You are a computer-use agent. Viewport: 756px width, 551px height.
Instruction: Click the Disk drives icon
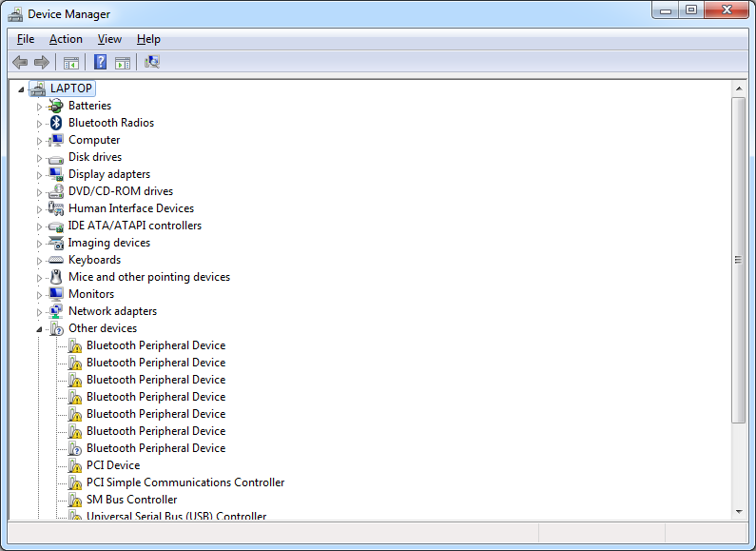(x=56, y=158)
